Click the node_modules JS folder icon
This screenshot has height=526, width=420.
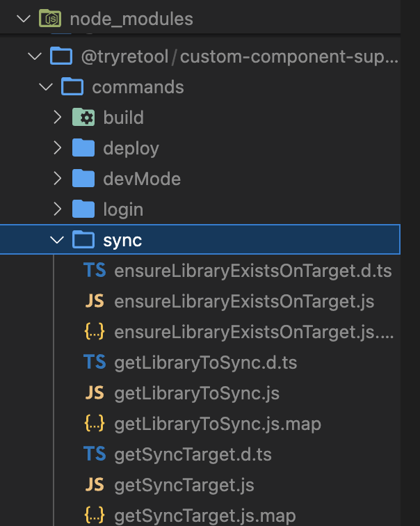(x=50, y=18)
